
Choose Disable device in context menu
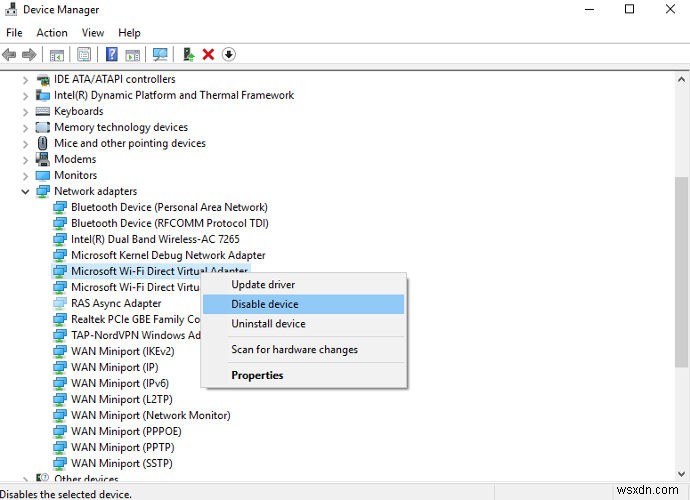(x=303, y=304)
